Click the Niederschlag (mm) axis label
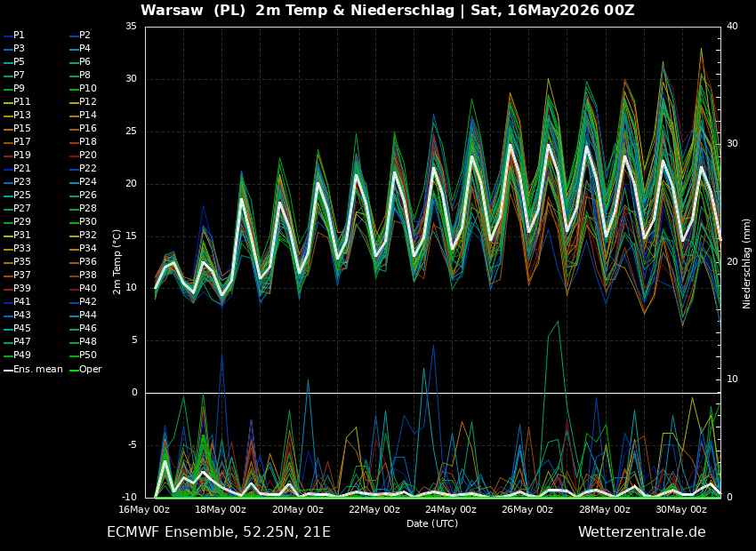 coord(746,271)
